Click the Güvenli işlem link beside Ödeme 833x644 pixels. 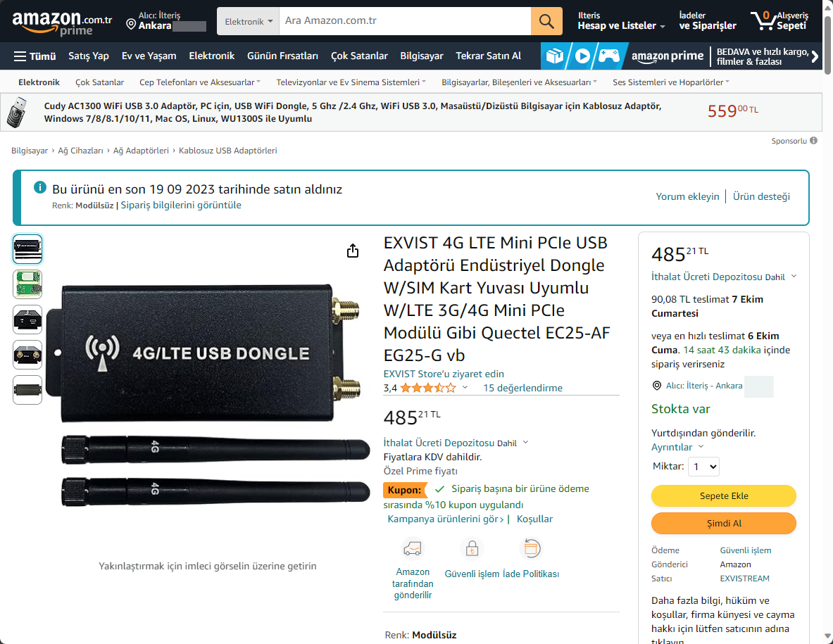(746, 550)
